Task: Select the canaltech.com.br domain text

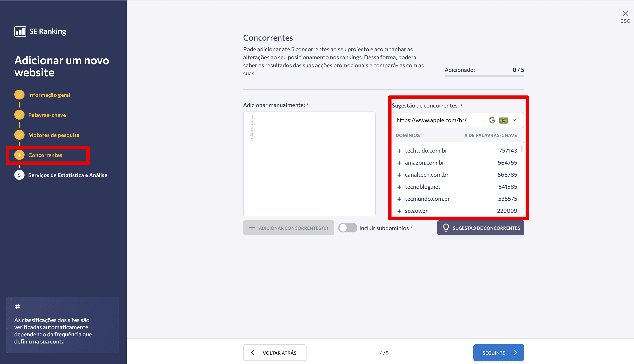Action: coord(427,174)
